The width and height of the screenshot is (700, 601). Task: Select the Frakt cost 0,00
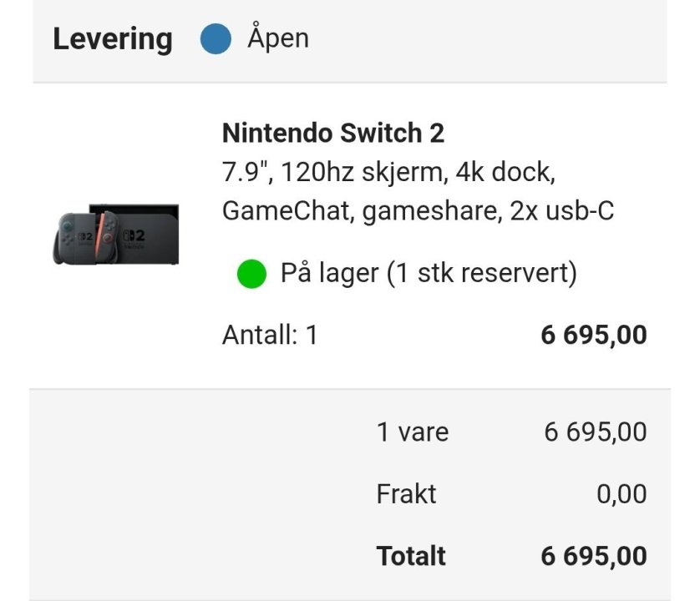[621, 494]
